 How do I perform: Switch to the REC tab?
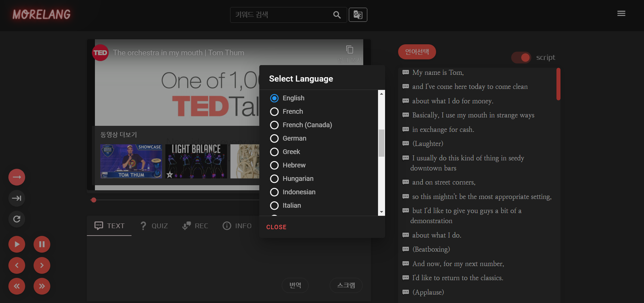coord(195,226)
